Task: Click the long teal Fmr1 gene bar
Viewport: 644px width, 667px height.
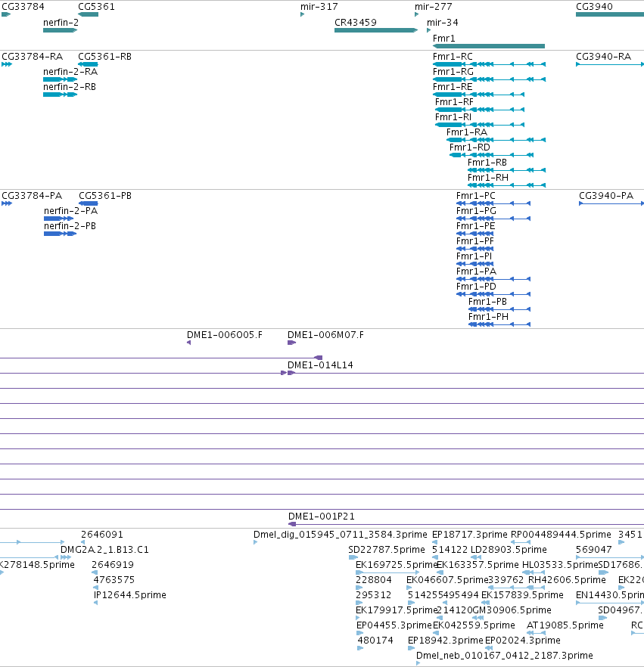Action: tap(489, 46)
